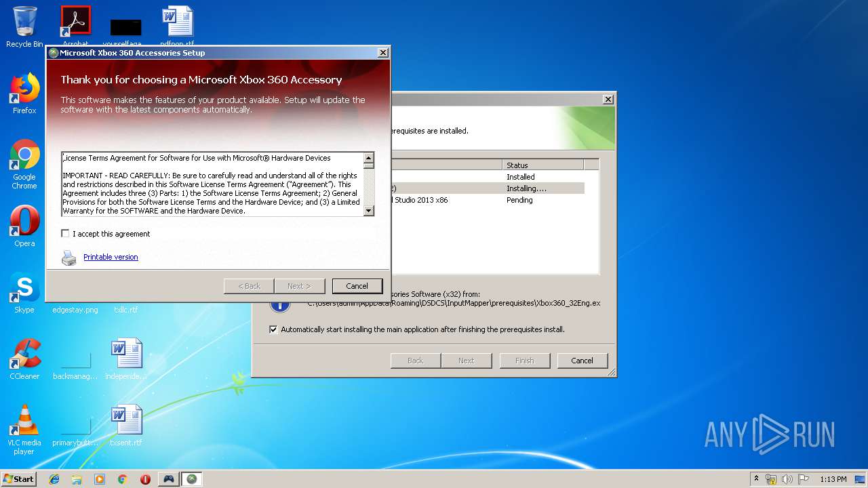
Task: Click the < Back button in Xbox setup
Action: click(x=249, y=286)
